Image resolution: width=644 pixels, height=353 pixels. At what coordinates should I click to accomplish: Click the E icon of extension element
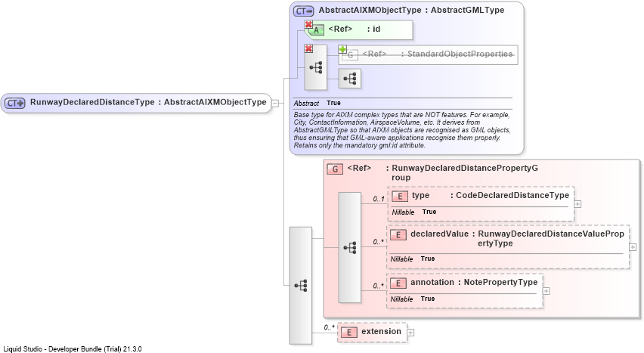click(x=348, y=333)
